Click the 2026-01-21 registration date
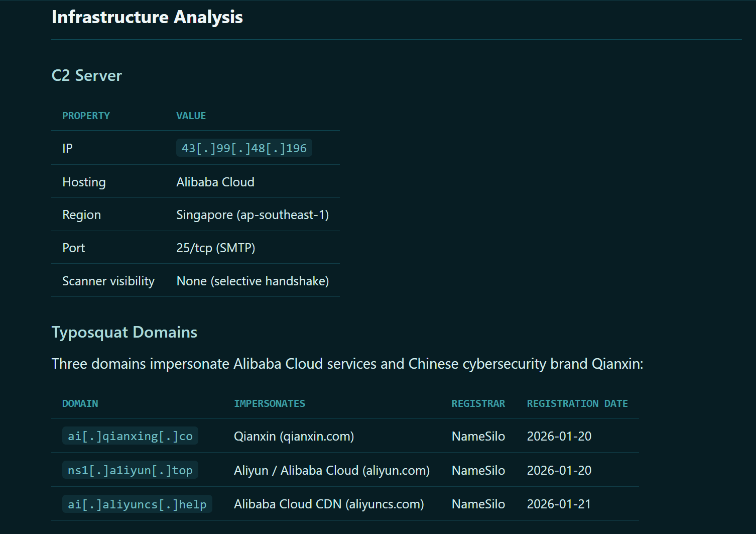The height and width of the screenshot is (534, 756). coord(559,504)
